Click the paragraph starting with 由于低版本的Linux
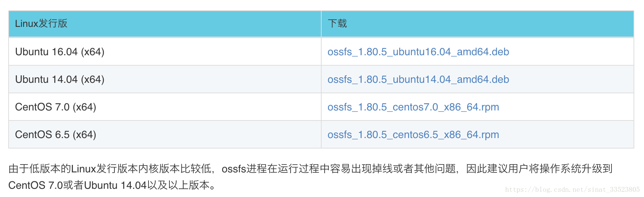This screenshot has width=644, height=197. click(310, 177)
